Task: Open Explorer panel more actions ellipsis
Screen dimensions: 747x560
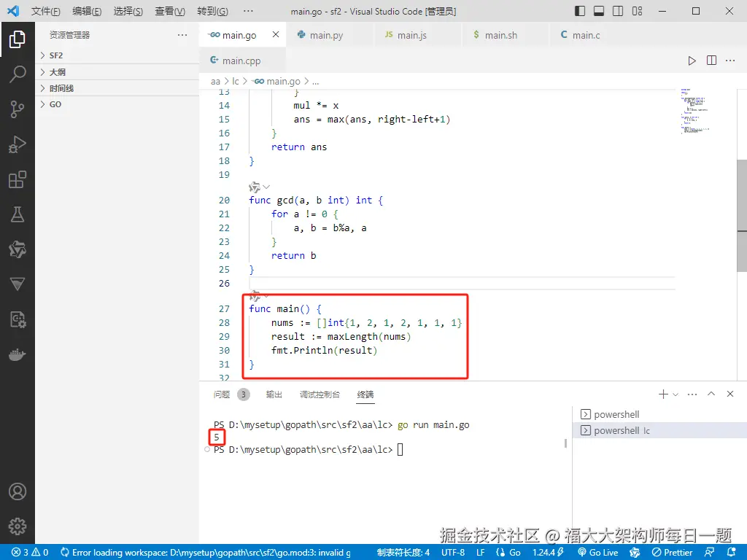Action: [182, 35]
